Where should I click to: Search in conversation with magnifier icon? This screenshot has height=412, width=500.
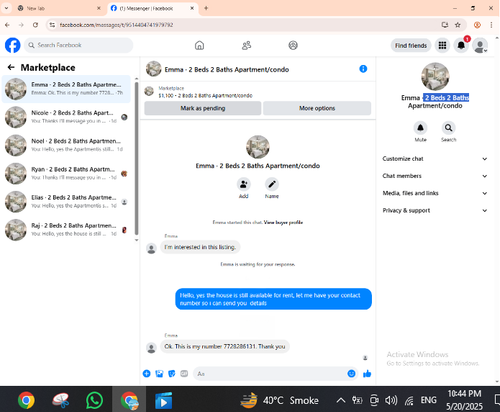[449, 128]
